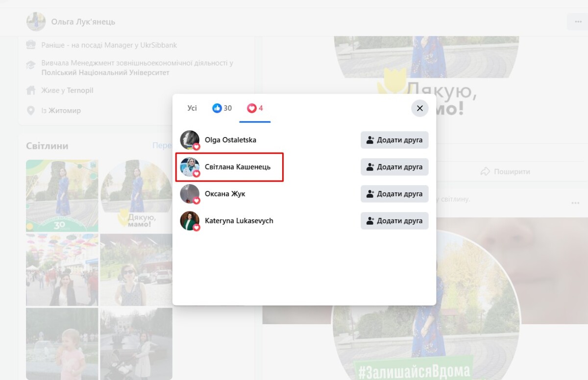Close the reactions dialog
The width and height of the screenshot is (588, 380).
[419, 109]
